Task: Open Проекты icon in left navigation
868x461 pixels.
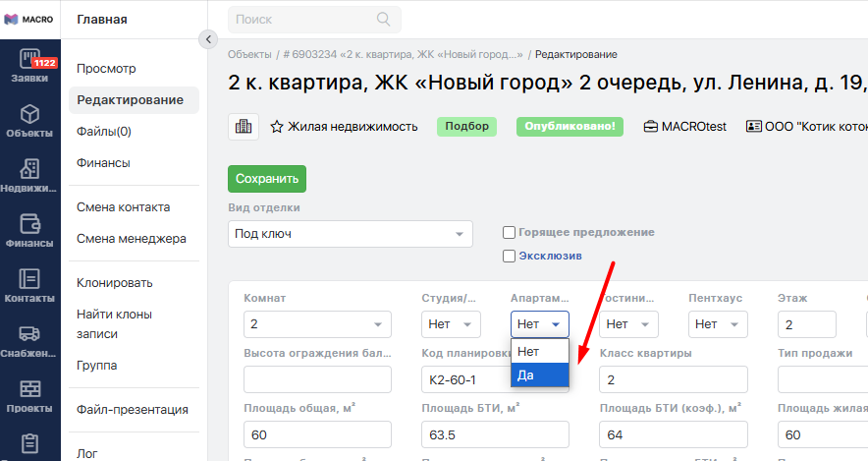Action: coord(29,395)
